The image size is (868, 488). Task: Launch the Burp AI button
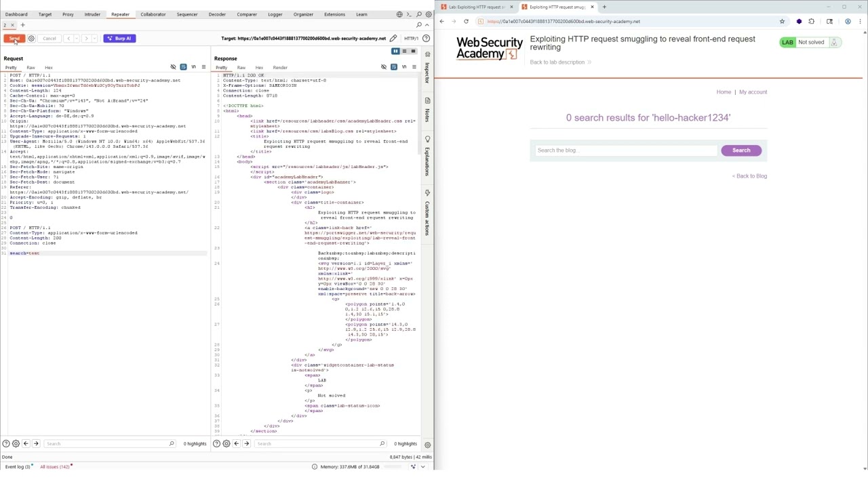point(119,39)
